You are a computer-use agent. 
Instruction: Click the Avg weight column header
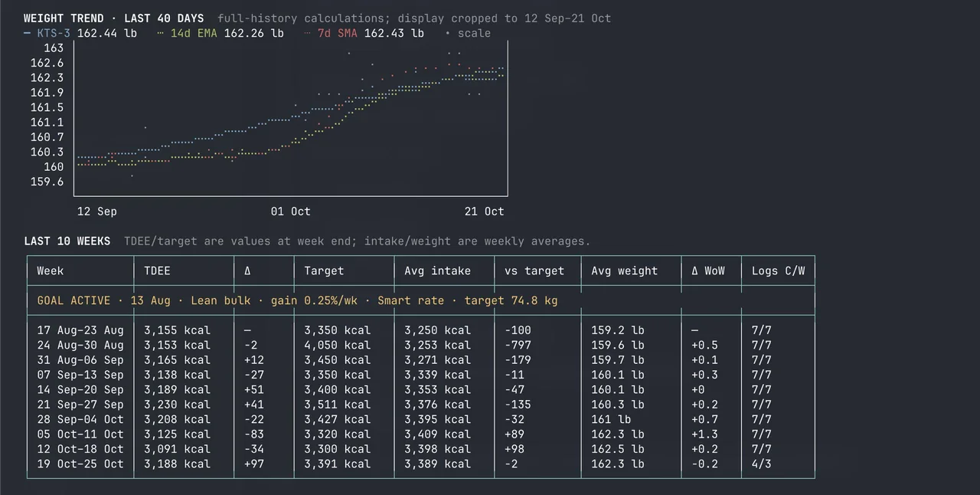click(625, 270)
